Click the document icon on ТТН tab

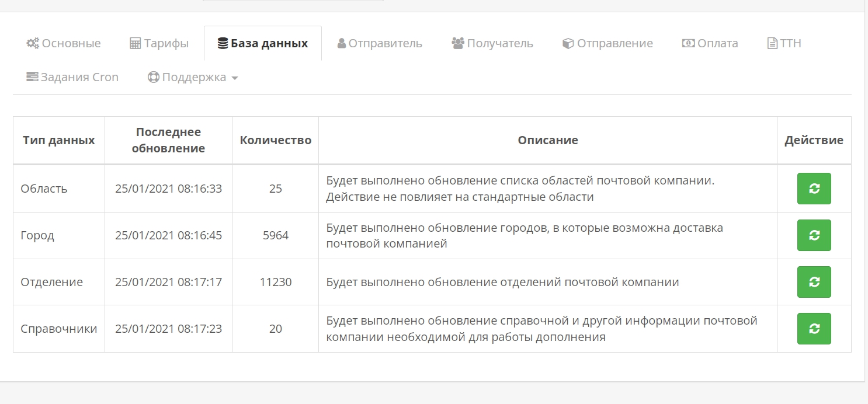[772, 44]
